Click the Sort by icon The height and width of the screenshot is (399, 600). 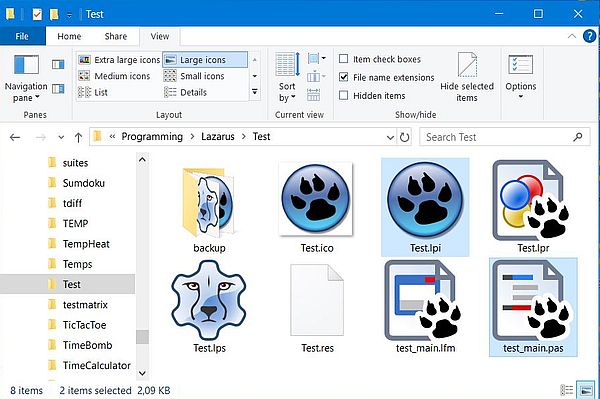point(287,64)
